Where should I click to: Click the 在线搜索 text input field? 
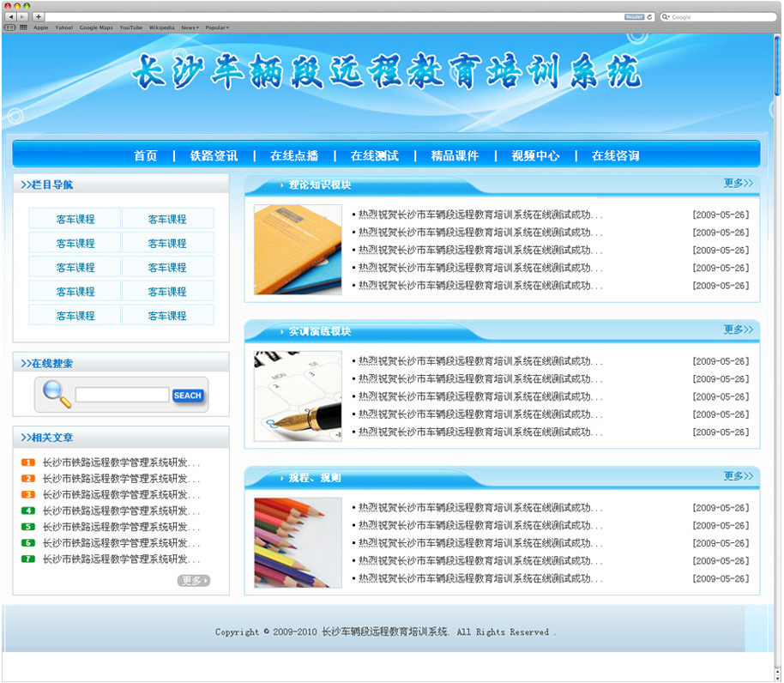(x=122, y=396)
